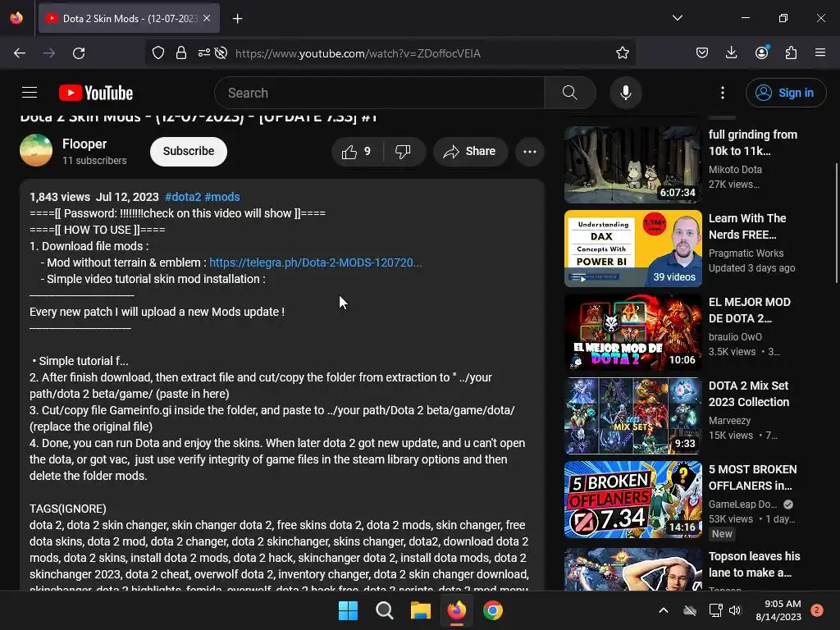Open the Firefox application menu
Viewport: 840px width, 630px height.
coord(820,53)
